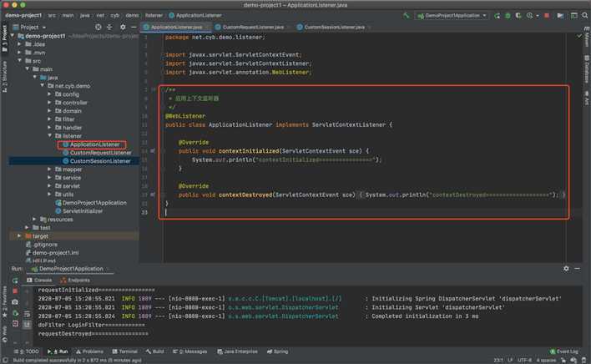591x364 pixels.
Task: Click the 4 spaces indent status widget
Action: tap(546, 360)
